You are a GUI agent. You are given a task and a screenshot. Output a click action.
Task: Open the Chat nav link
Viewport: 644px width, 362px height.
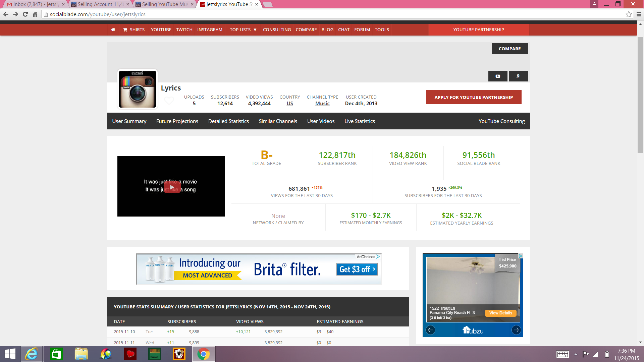coord(343,29)
